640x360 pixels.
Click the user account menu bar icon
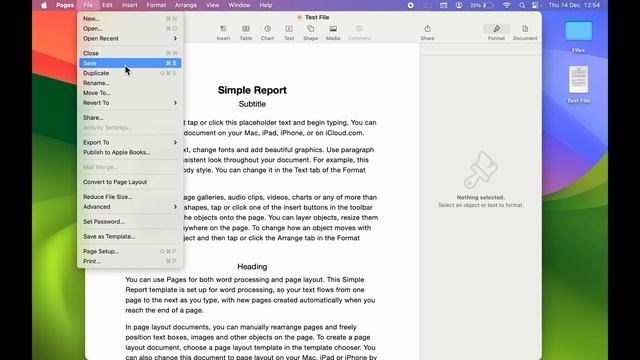[x=459, y=5]
